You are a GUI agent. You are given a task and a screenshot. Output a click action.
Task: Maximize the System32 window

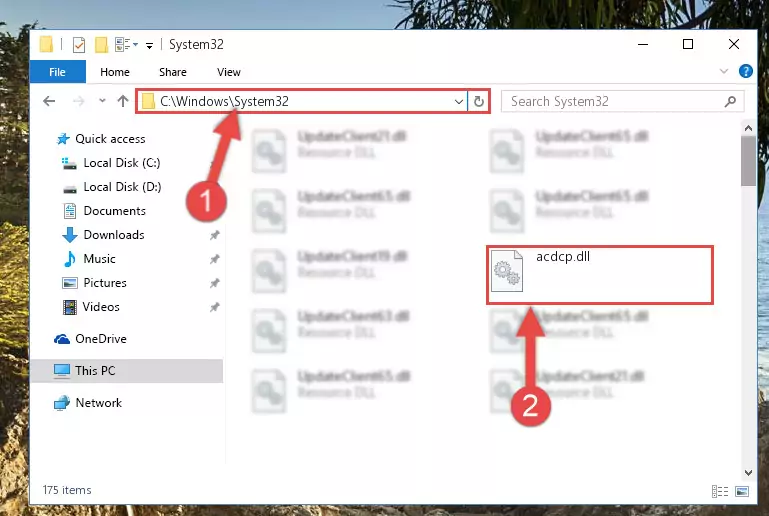point(688,44)
